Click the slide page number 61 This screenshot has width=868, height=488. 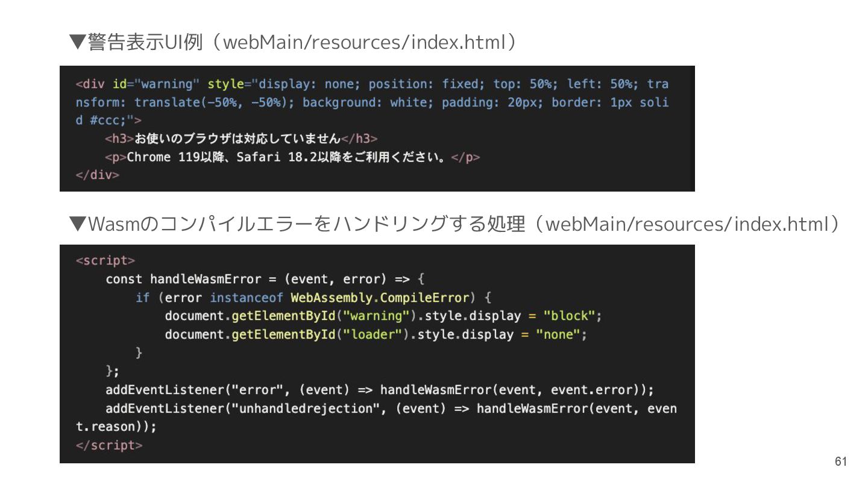[841, 461]
